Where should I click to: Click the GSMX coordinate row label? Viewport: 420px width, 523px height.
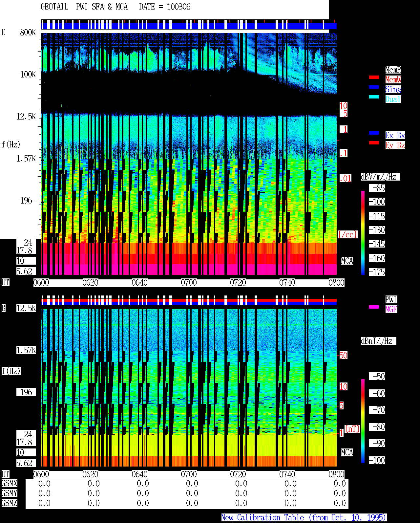pyautogui.click(x=9, y=484)
